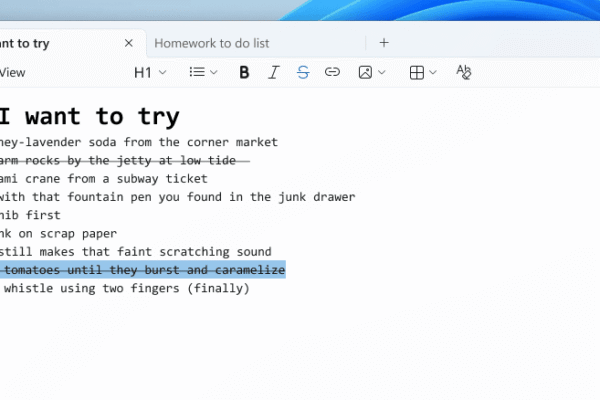
Task: Click the highlighted tomatoes caramelize line
Action: tap(140, 270)
